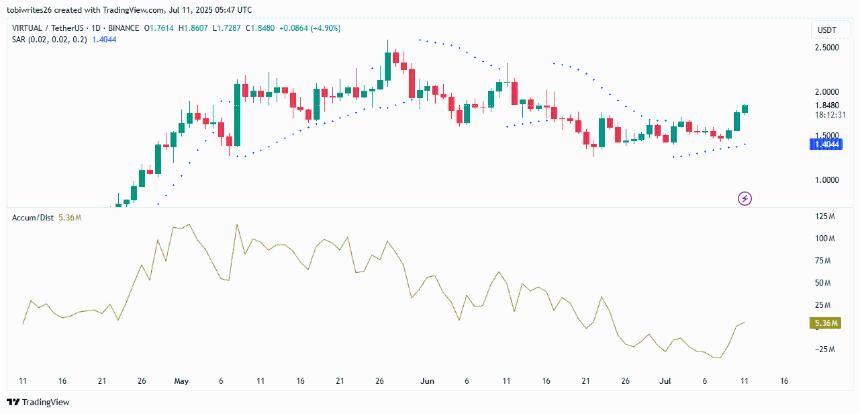Click the purple lightning bolt icon
The image size is (860, 414).
click(744, 198)
